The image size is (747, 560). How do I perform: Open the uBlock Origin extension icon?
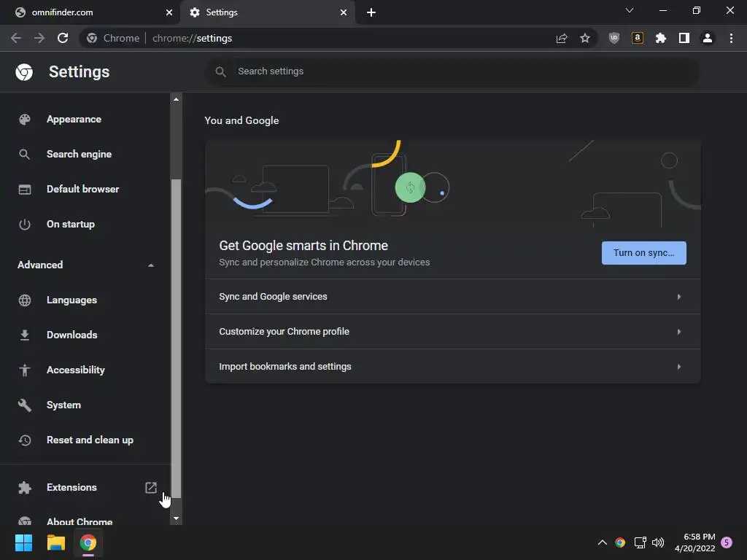pos(614,38)
